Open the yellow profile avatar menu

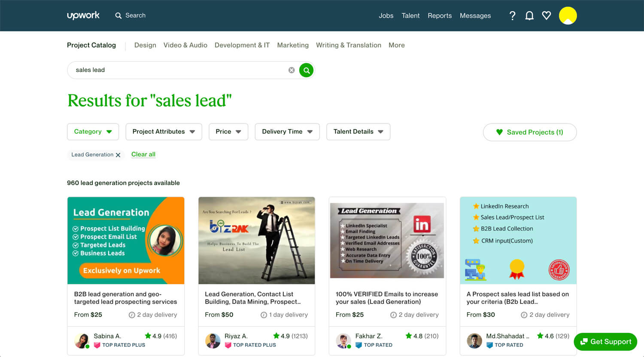pyautogui.click(x=568, y=15)
